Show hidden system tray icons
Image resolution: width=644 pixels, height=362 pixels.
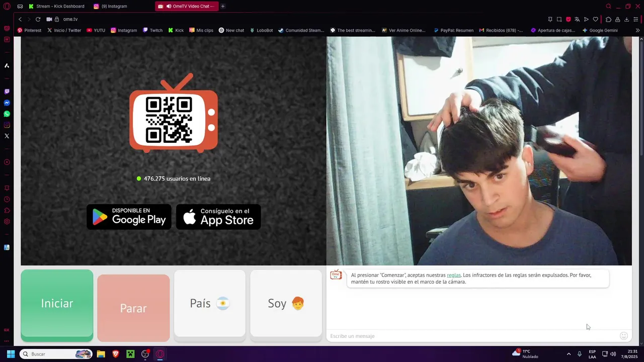[x=569, y=354]
